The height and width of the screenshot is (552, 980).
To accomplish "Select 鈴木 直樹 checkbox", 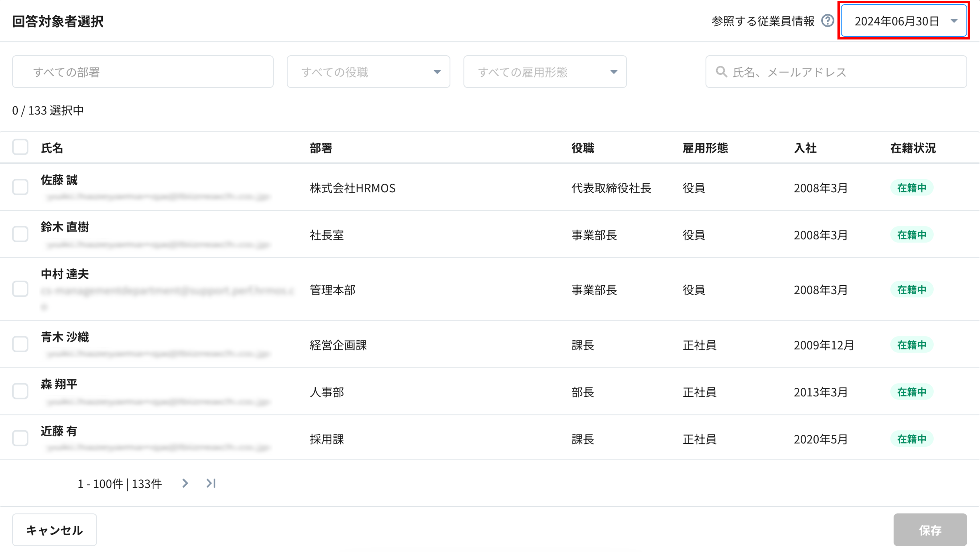I will click(x=20, y=234).
